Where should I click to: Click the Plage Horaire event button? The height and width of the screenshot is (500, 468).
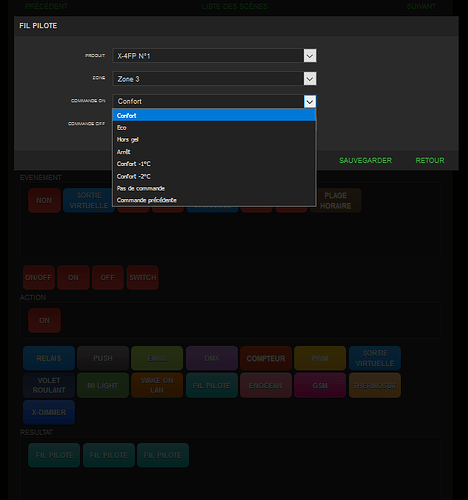336,200
